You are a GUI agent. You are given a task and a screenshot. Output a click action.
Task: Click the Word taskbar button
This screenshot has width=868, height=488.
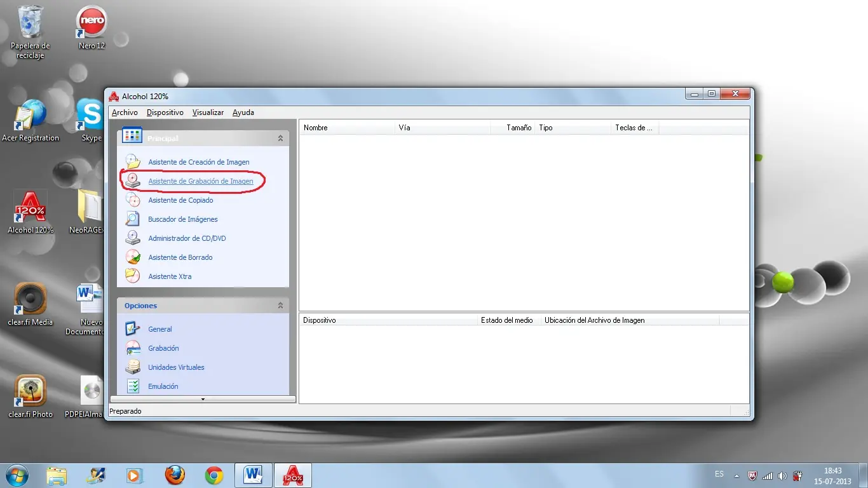point(254,475)
